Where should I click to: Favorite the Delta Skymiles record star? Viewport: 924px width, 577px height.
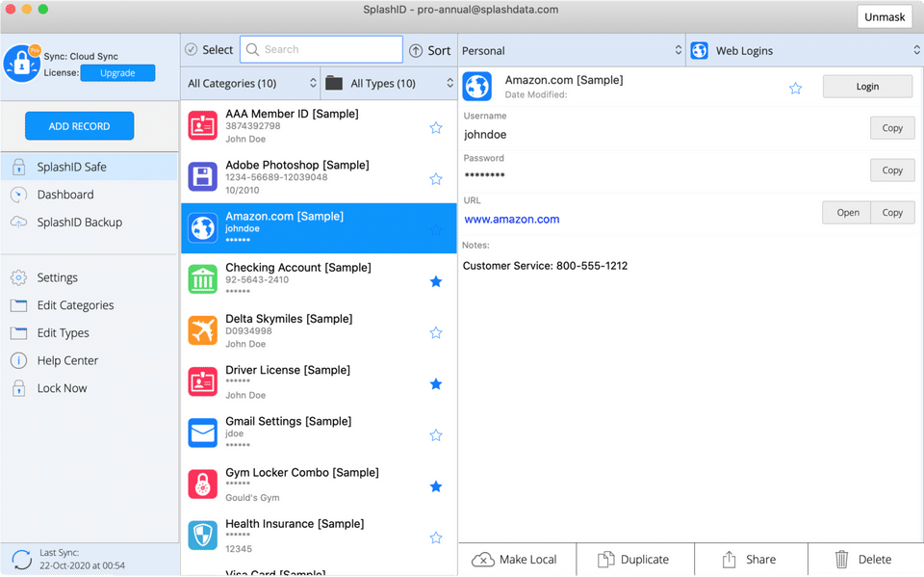436,332
